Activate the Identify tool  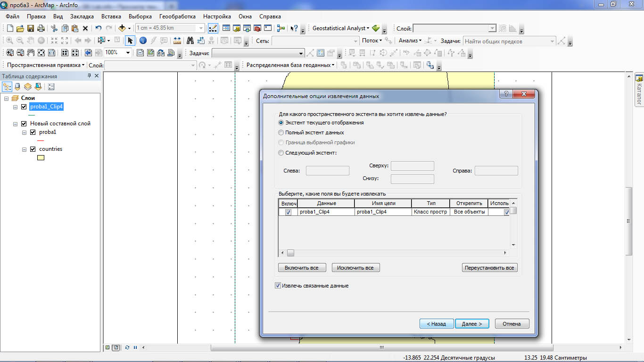pos(143,41)
